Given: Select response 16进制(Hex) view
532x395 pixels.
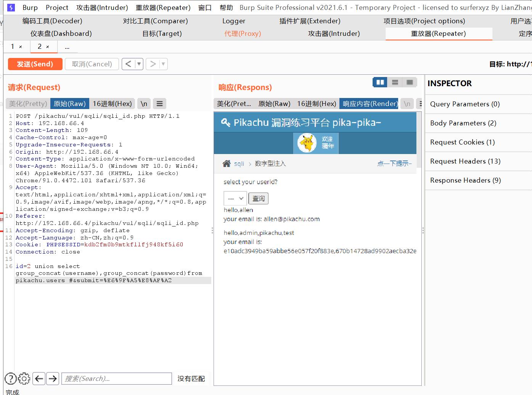Looking at the screenshot, I should coord(317,104).
